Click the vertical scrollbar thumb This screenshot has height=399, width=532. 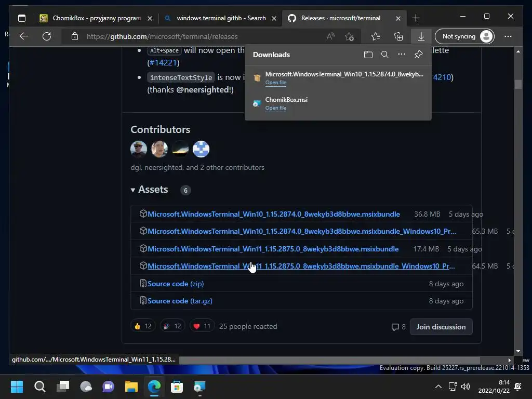518,84
